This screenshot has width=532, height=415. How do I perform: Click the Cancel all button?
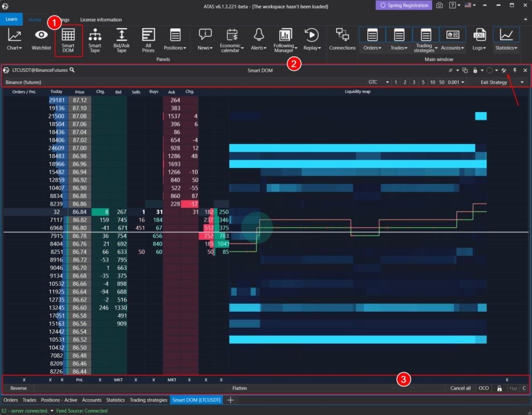coord(460,388)
